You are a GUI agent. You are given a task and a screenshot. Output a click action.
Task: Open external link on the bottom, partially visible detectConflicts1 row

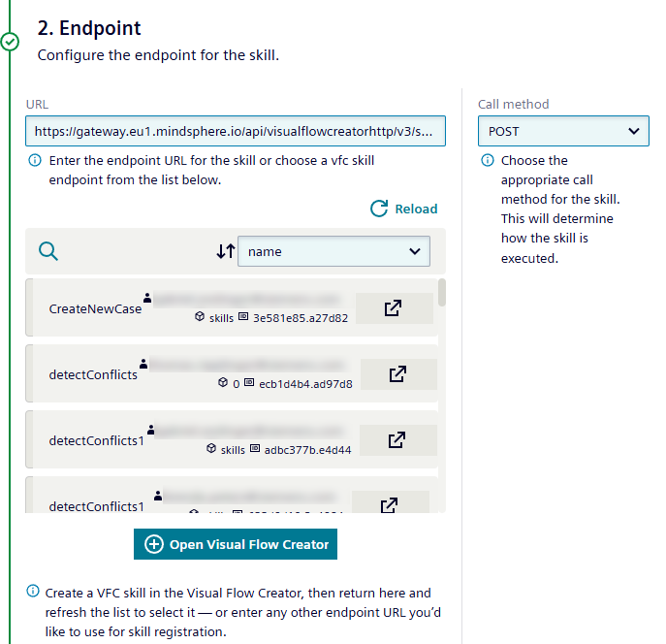[x=389, y=504]
